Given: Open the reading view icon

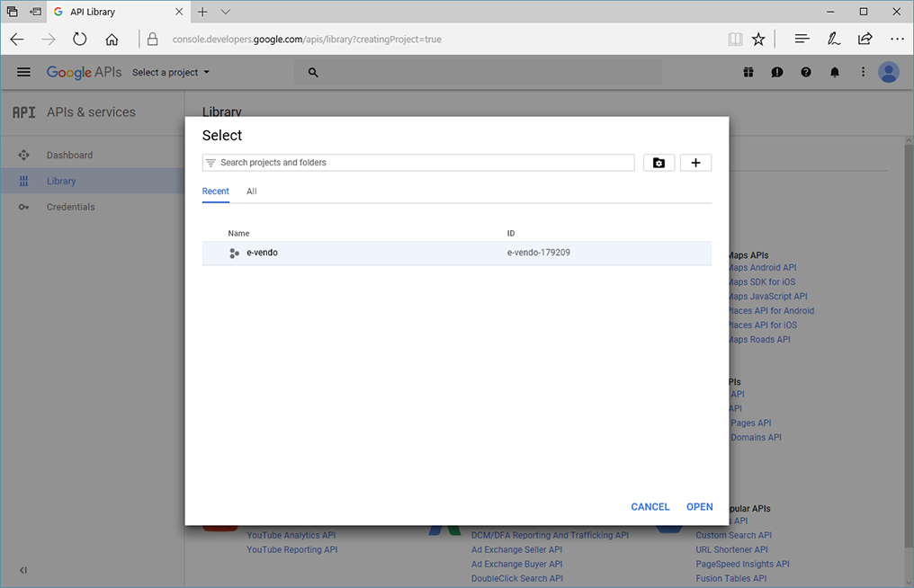Looking at the screenshot, I should (x=735, y=39).
